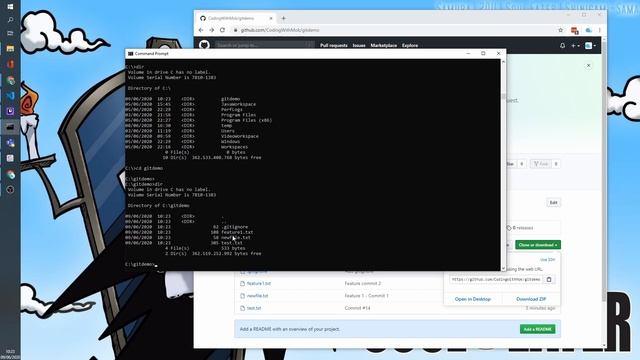Click the Command Prompt scrollbar down arrow
Image resolution: width=640 pixels, height=360 pixels.
point(503,268)
